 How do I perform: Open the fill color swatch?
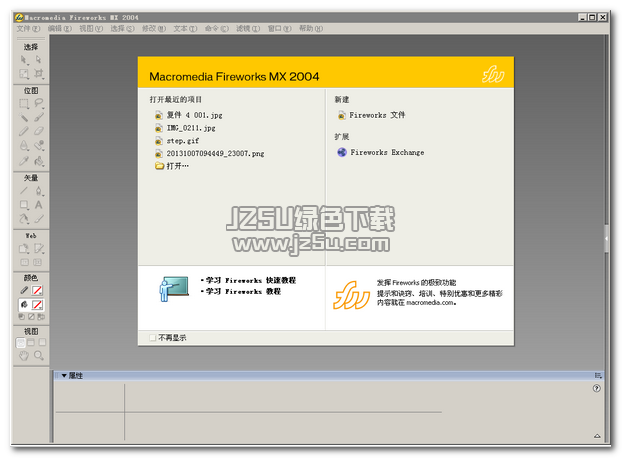point(38,305)
